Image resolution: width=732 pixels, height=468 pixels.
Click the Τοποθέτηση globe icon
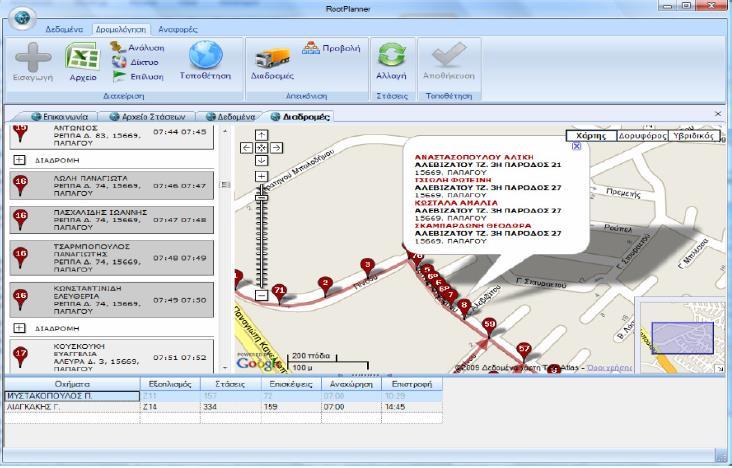coord(205,56)
